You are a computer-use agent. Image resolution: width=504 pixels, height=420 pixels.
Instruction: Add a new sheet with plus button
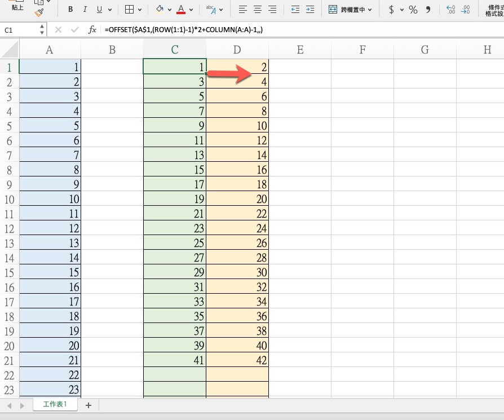(x=88, y=405)
